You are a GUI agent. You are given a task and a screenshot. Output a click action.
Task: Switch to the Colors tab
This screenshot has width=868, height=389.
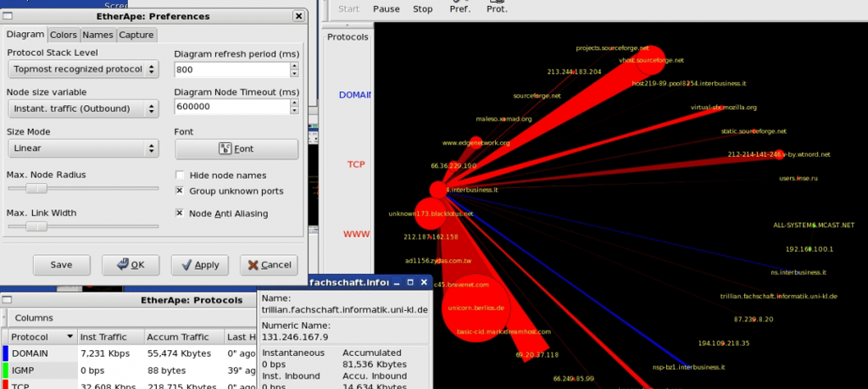(x=64, y=35)
